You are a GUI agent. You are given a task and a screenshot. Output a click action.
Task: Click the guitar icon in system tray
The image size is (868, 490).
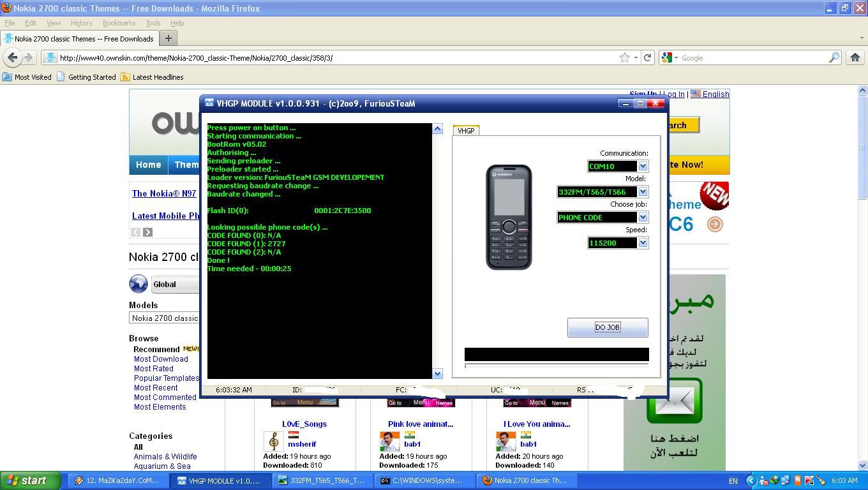(x=821, y=480)
